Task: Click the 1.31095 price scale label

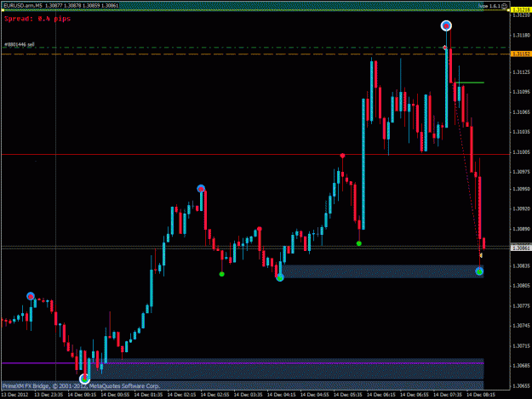Action: pos(522,92)
